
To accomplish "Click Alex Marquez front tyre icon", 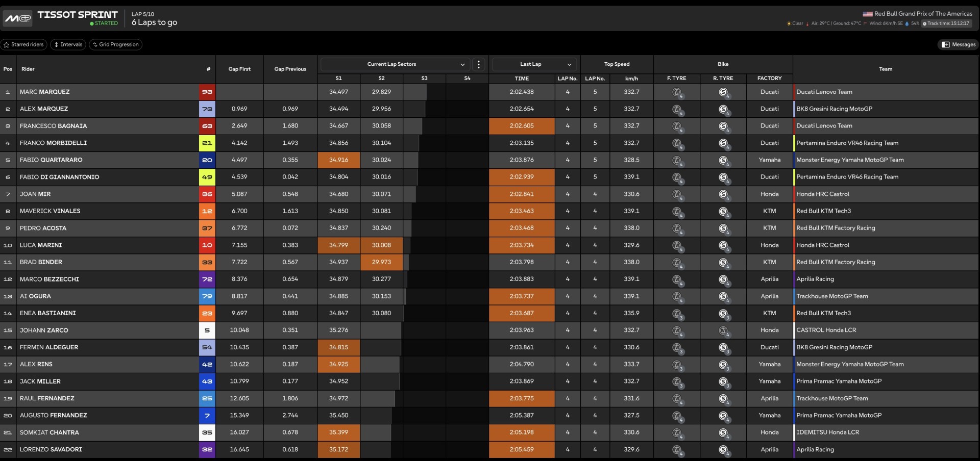I will (x=677, y=110).
